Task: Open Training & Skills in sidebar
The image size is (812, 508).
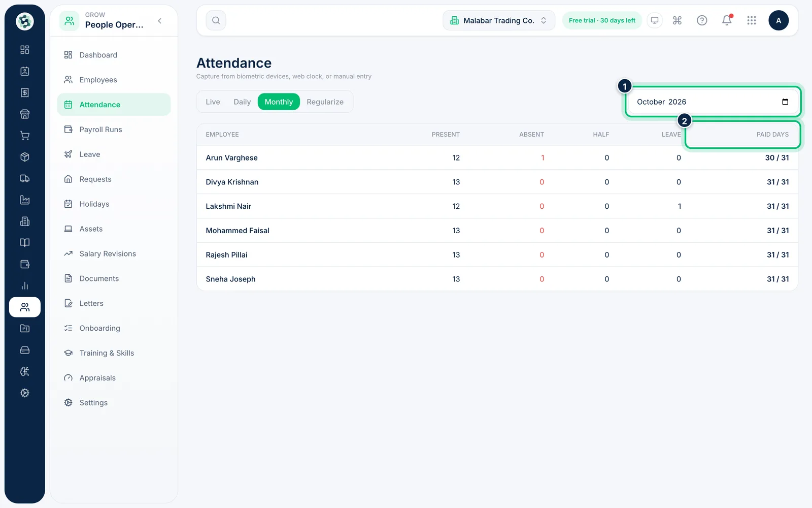Action: (114, 353)
